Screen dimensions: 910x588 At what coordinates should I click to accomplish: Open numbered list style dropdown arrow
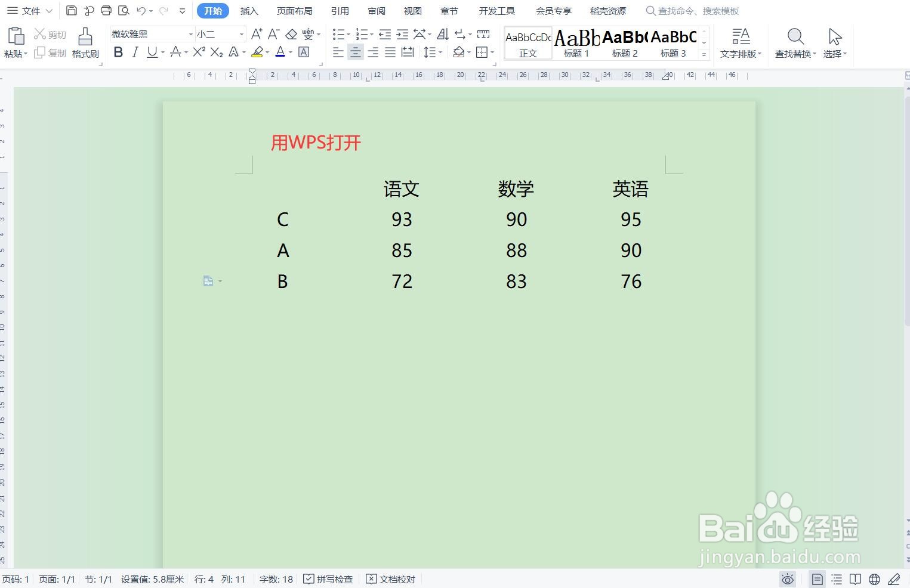click(x=371, y=34)
